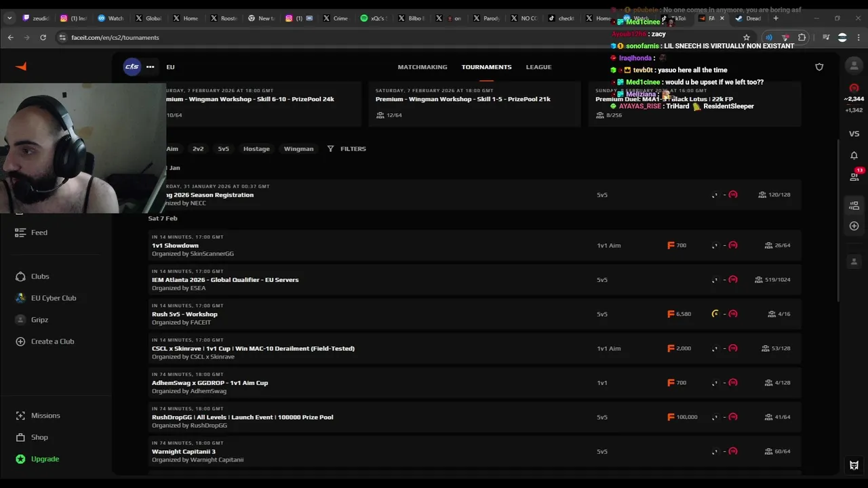Click the address bar URL field

400,37
